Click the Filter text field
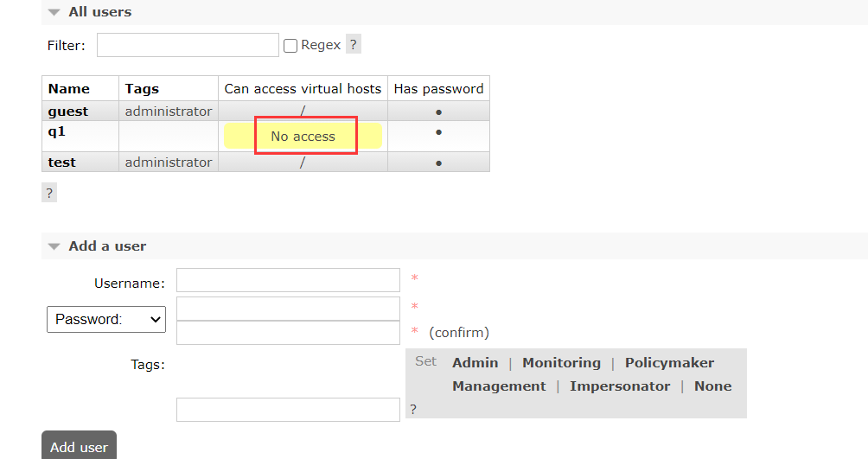Viewport: 868px width, 459px height. coord(188,45)
